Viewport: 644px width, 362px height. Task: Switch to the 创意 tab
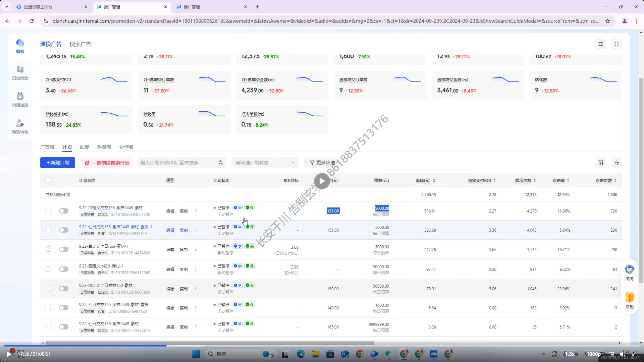(x=84, y=147)
